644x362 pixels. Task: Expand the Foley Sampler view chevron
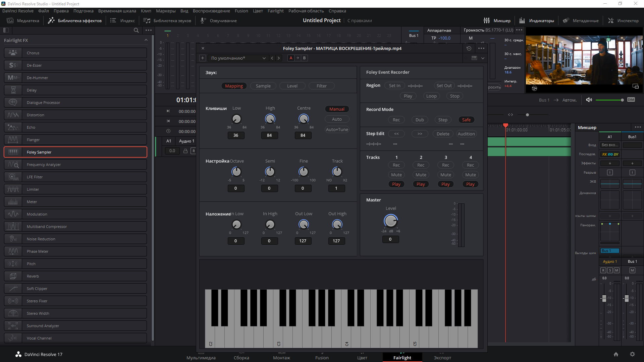[483, 58]
